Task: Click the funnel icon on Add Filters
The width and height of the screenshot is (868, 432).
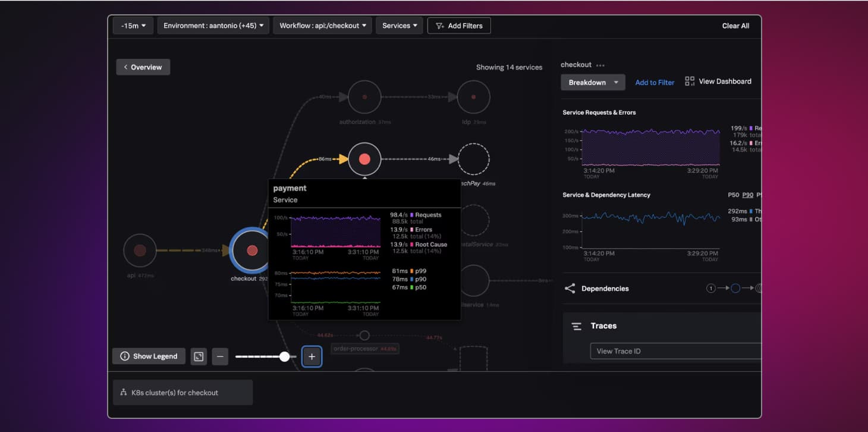Action: pyautogui.click(x=441, y=25)
